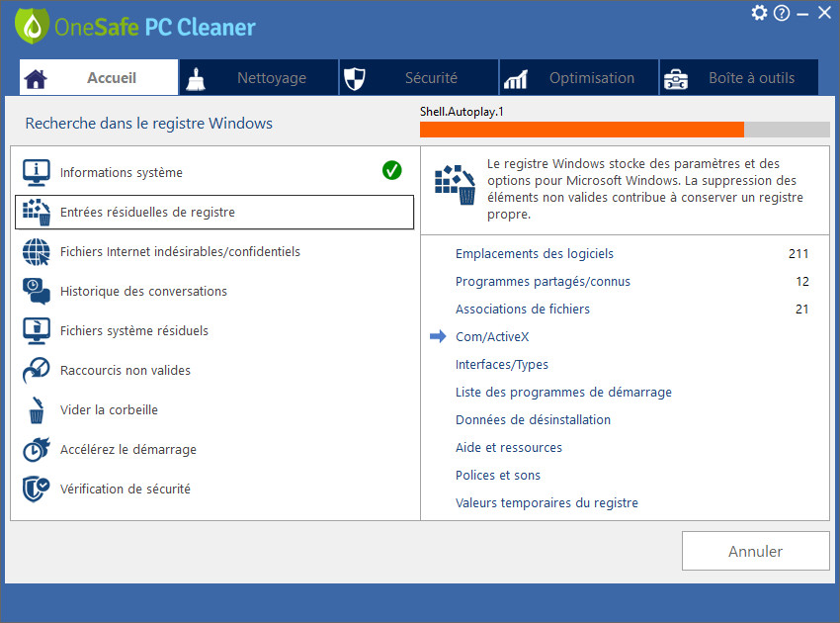Go to the Sécurité tab
The image size is (840, 623).
click(x=418, y=78)
